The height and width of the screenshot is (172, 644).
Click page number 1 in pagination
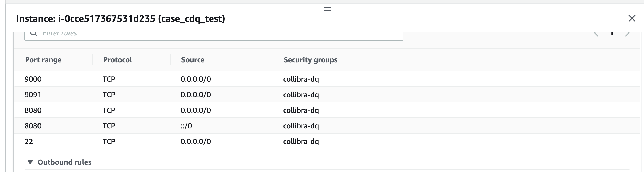pyautogui.click(x=612, y=33)
